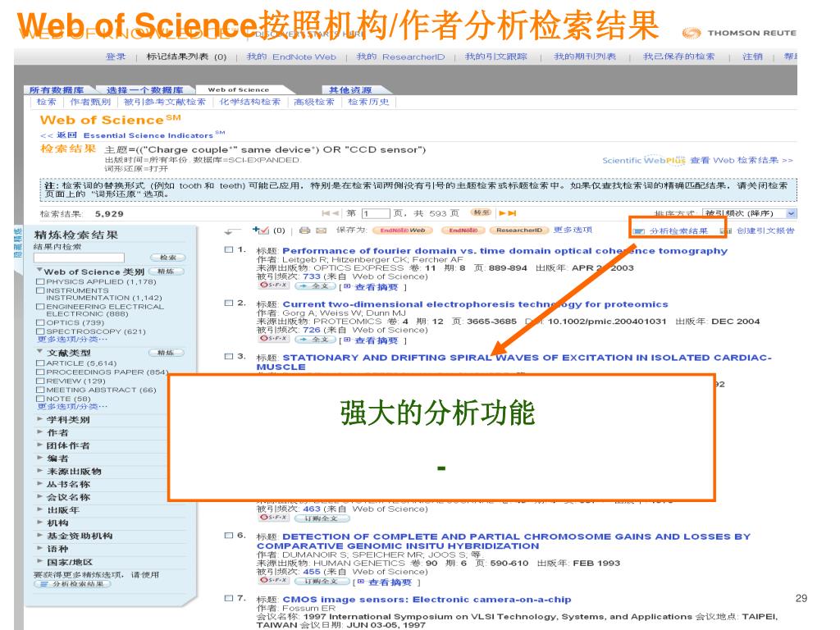The height and width of the screenshot is (630, 840).
Task: Check the box for result 3
Action: [229, 356]
